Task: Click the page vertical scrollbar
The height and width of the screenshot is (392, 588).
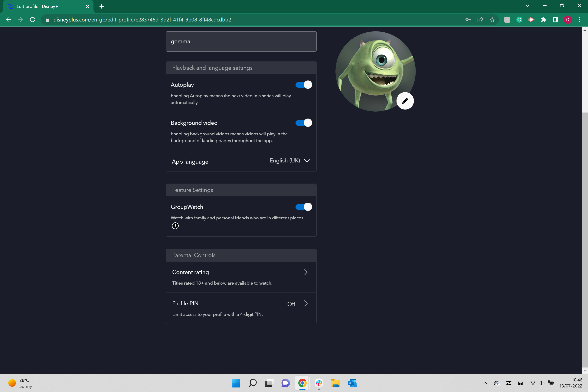Action: tap(584, 200)
